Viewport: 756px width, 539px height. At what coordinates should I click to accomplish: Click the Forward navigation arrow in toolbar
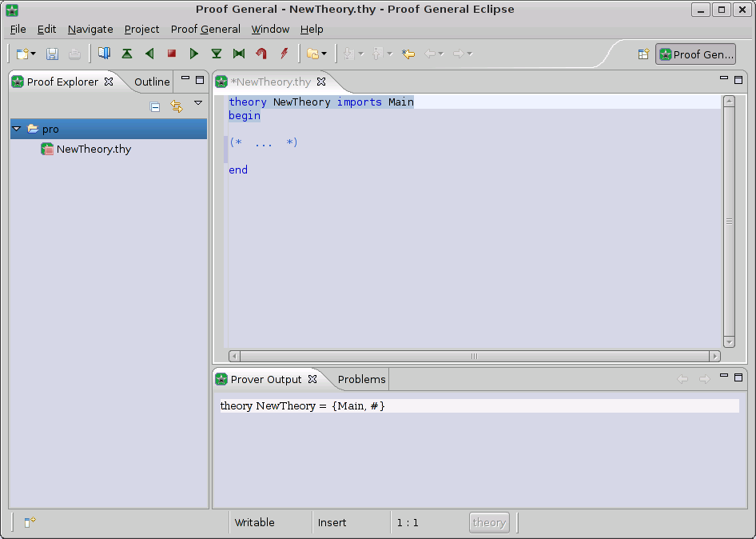tap(459, 54)
